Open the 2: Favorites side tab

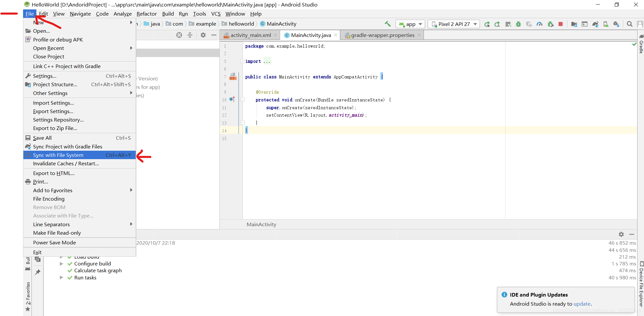pyautogui.click(x=28, y=297)
